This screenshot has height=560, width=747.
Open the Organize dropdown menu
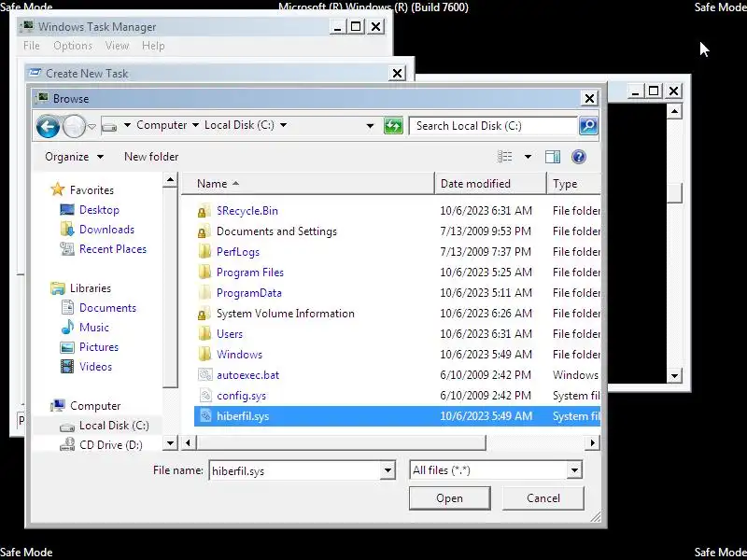click(x=74, y=157)
